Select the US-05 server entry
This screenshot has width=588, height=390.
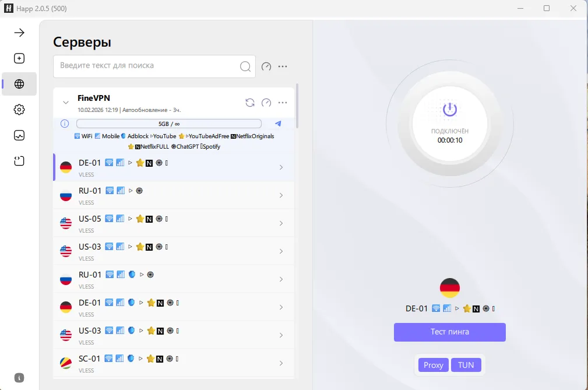point(169,223)
